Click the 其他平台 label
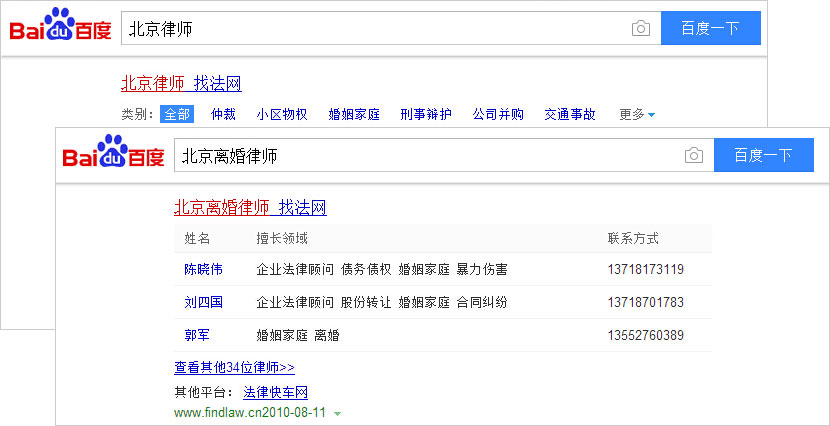 tap(204, 393)
